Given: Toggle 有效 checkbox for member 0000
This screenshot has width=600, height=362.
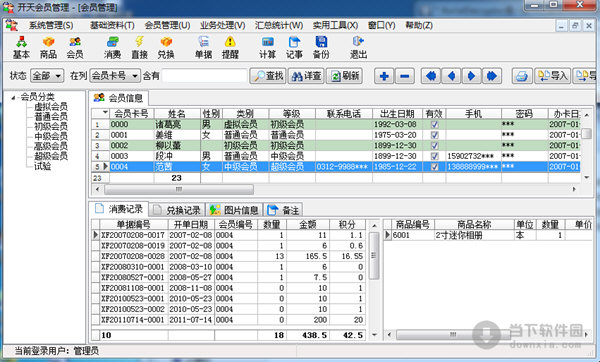Looking at the screenshot, I should tap(434, 124).
